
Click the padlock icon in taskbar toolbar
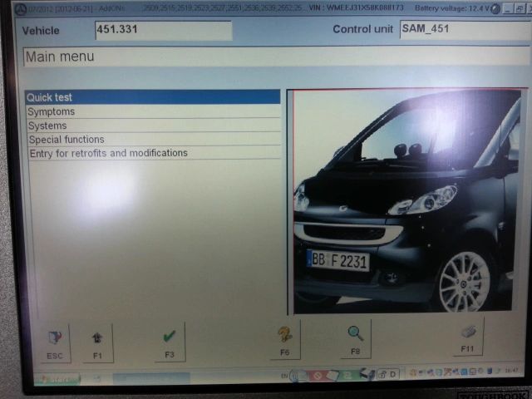[382, 375]
